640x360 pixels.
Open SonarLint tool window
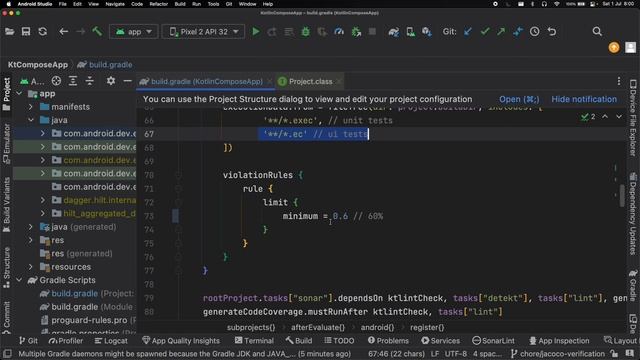pyautogui.click(x=493, y=340)
